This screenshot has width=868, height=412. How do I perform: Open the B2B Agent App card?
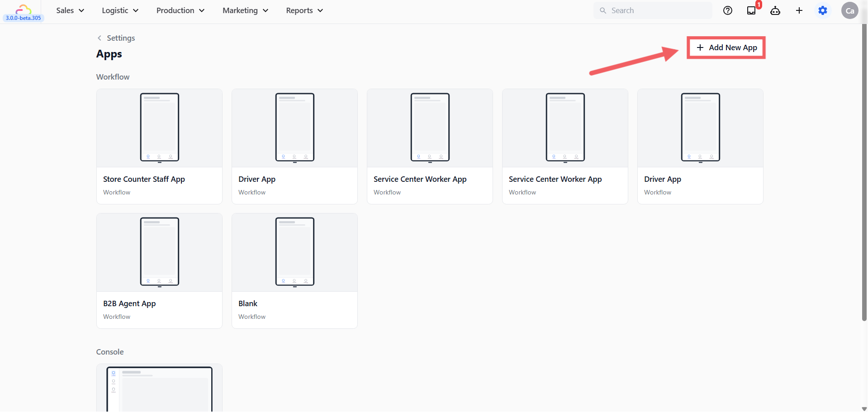tap(159, 271)
